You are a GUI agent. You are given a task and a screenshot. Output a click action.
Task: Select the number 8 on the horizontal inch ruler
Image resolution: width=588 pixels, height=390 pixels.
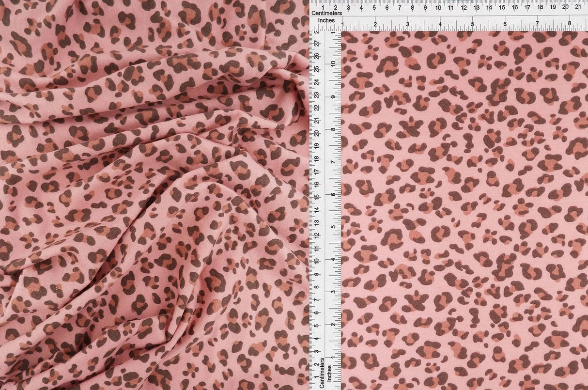[x=570, y=23]
